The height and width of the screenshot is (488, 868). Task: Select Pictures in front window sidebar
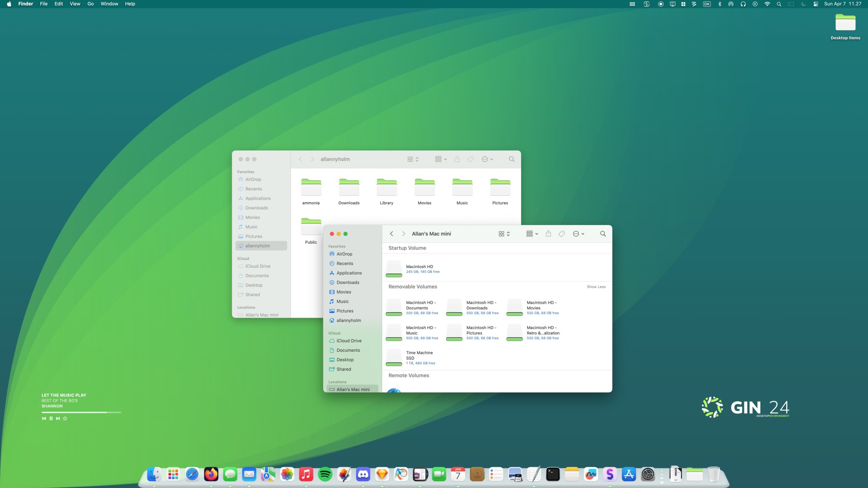click(352, 311)
